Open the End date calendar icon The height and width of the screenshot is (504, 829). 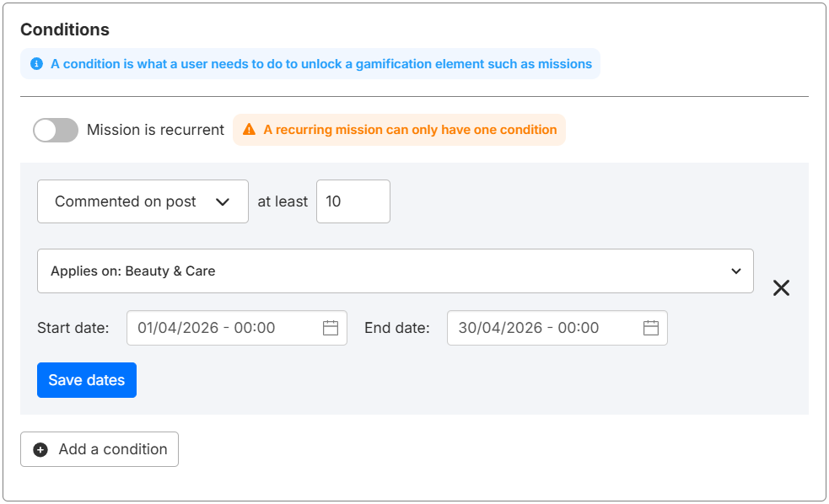651,328
